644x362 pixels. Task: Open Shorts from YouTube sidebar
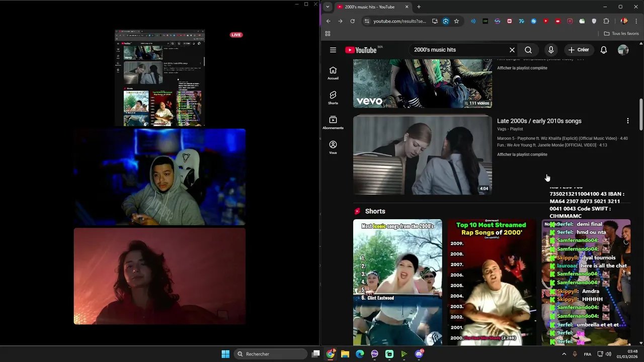pyautogui.click(x=333, y=98)
